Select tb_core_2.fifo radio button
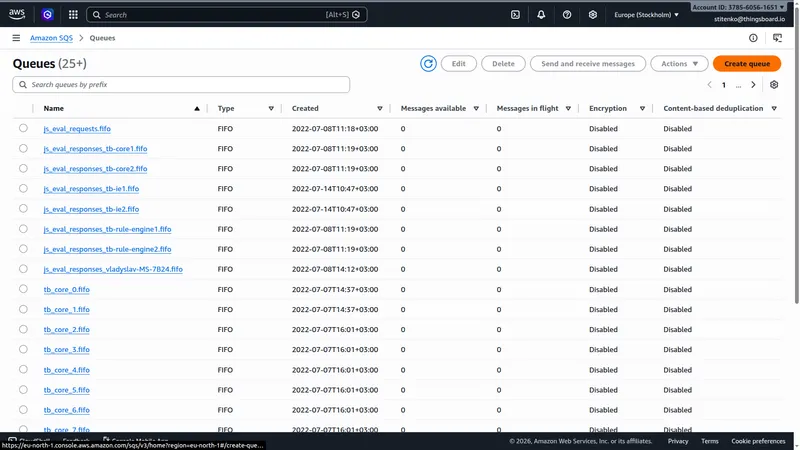The width and height of the screenshot is (800, 450). (x=23, y=329)
